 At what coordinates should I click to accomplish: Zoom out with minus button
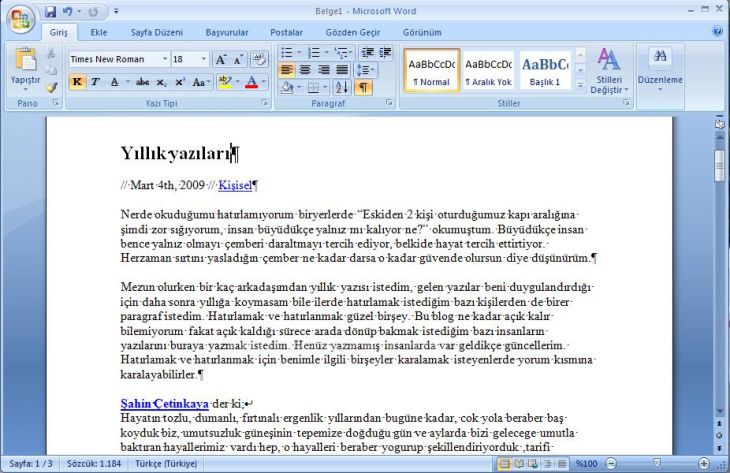click(611, 464)
